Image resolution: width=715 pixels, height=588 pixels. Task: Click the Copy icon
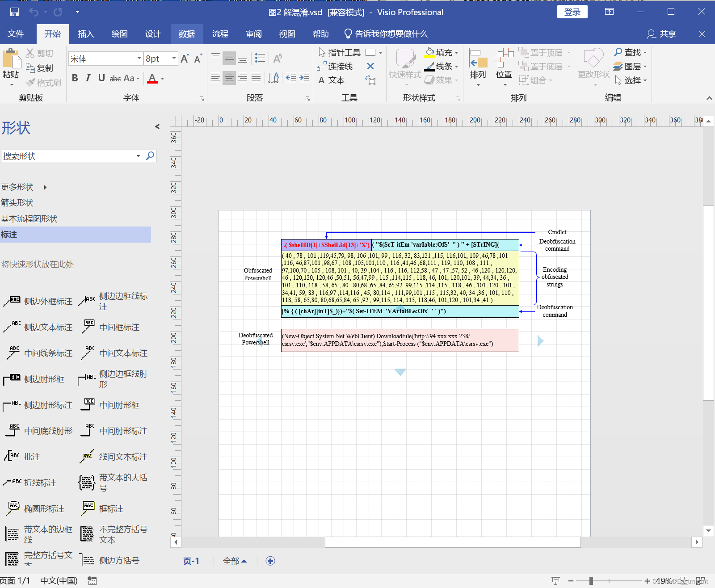[x=30, y=68]
